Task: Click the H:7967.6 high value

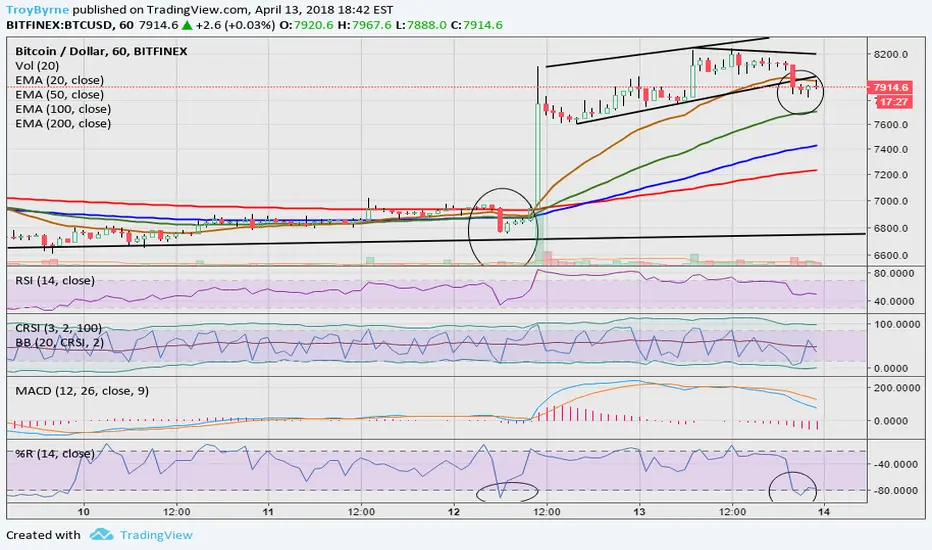Action: pyautogui.click(x=364, y=25)
